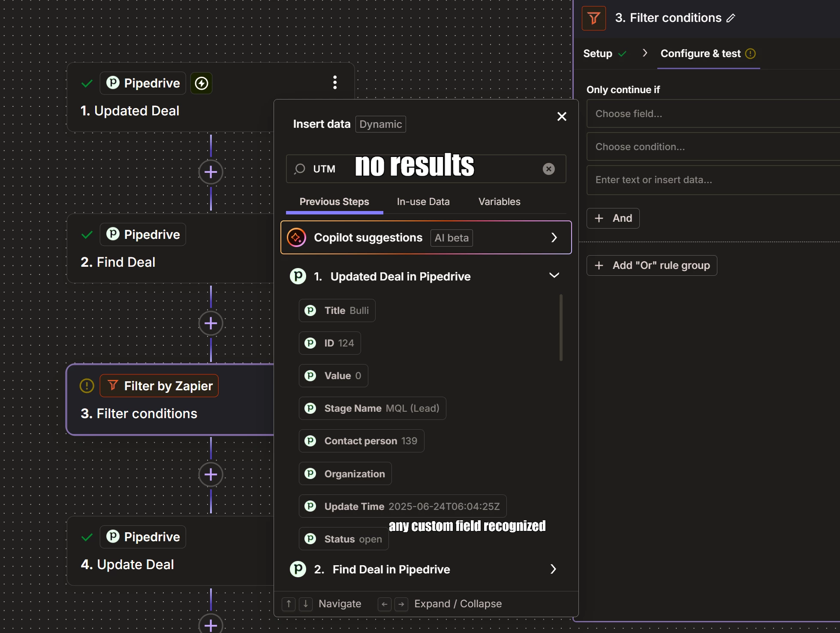Screen dimensions: 840x633
Task: Open Copilot suggestions section
Action: 426,238
